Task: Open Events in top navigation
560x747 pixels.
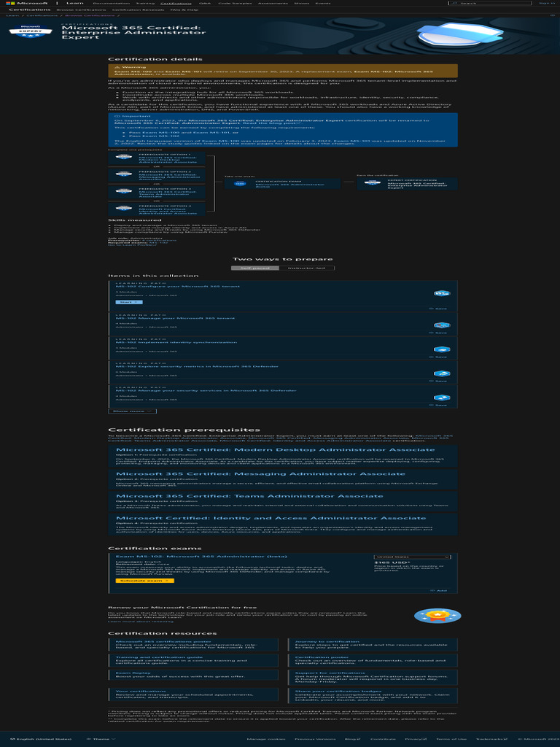Action: point(322,4)
